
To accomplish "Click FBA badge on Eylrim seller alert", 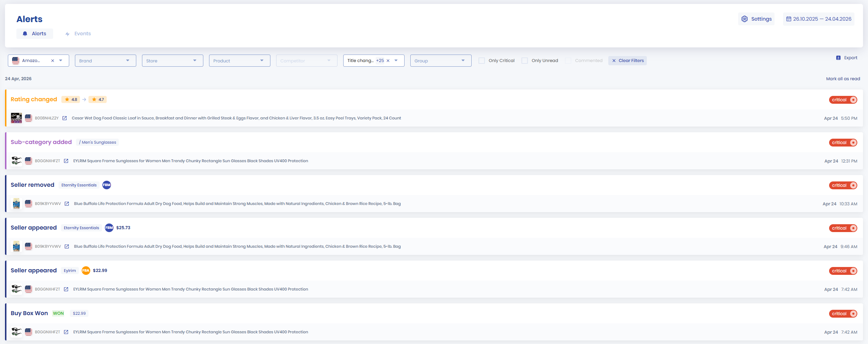I will (86, 271).
